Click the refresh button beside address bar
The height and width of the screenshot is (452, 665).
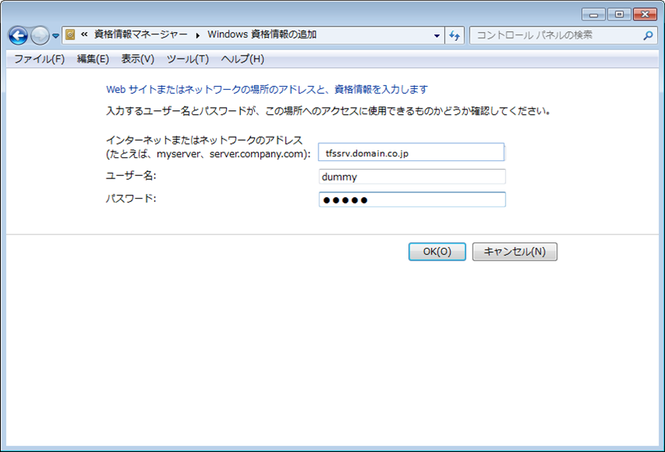coord(455,36)
